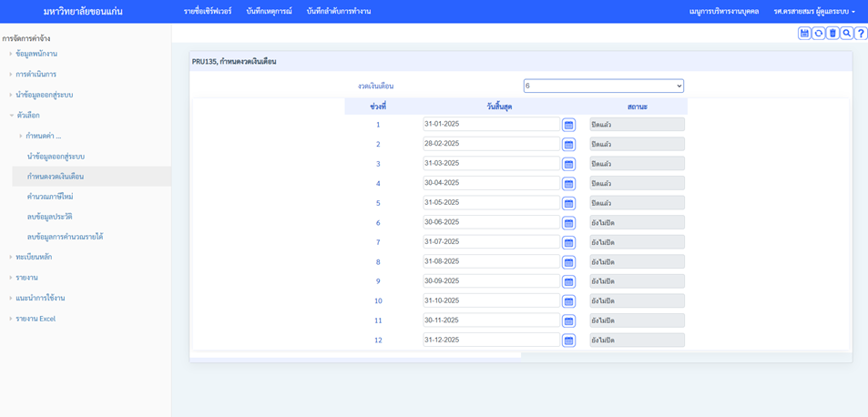The height and width of the screenshot is (417, 868).
Task: Open รายชื่อเซิร์ฟเวอร์ in the top menu
Action: tap(207, 12)
